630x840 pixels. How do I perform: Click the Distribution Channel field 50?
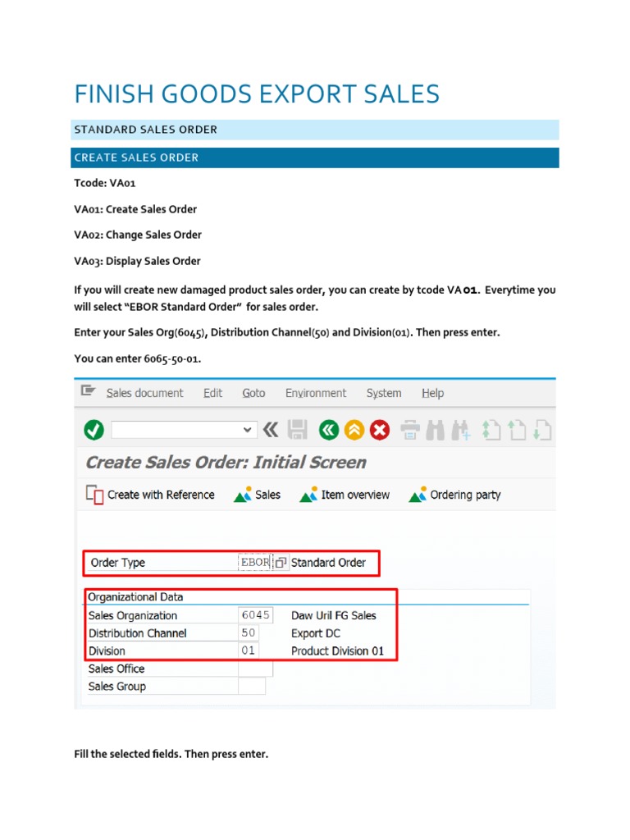point(248,632)
